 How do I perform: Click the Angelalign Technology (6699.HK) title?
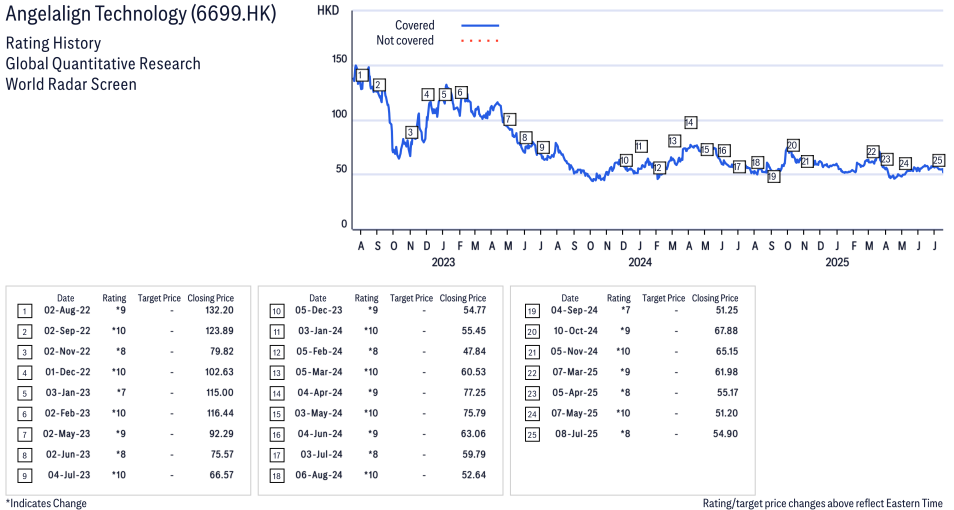click(141, 13)
